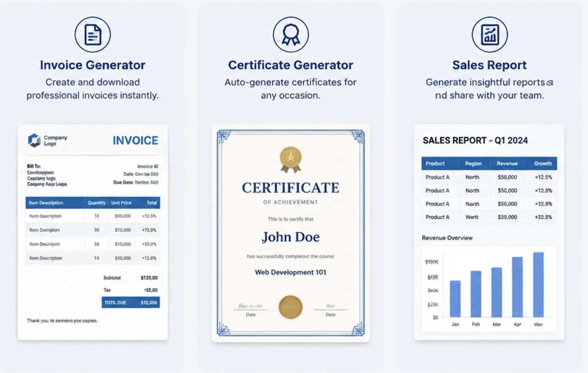Click the Revenue Overview label
Image resolution: width=588 pixels, height=373 pixels.
click(x=447, y=238)
